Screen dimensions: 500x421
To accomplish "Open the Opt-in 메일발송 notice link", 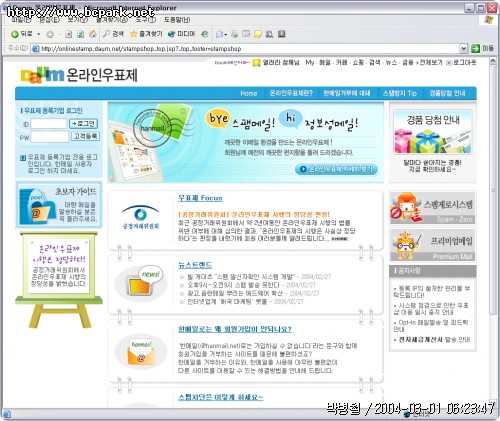I will [x=432, y=326].
